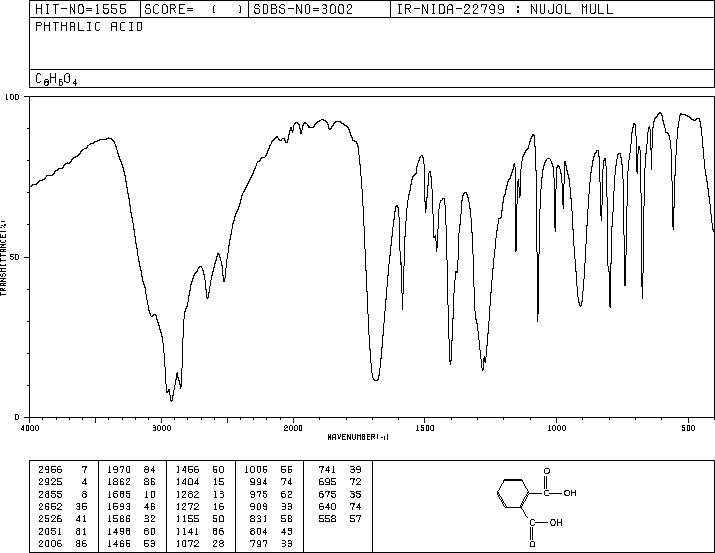
Task: Click the 2966 peak entry in the table
Action: 63,470
